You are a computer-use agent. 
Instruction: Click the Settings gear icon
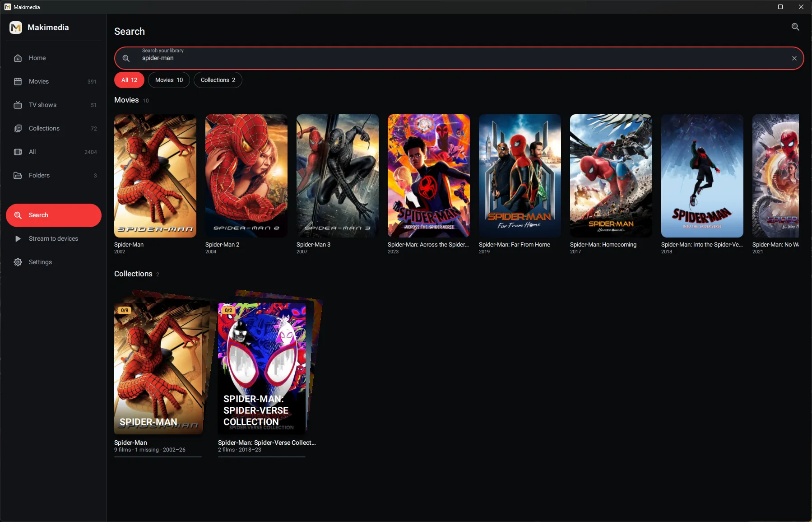(x=18, y=262)
